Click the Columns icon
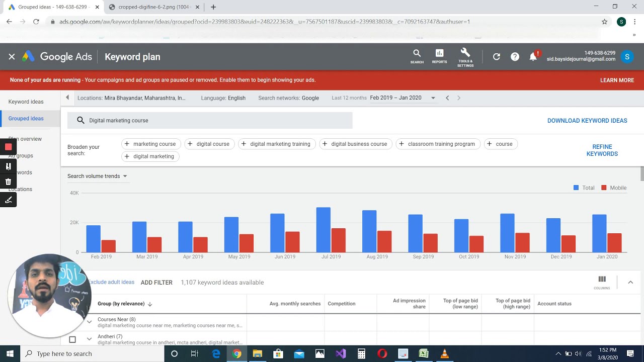The height and width of the screenshot is (362, 644). coord(602,282)
